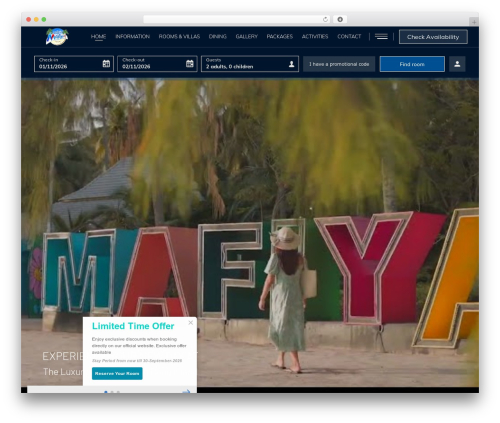Click the green maximize window dot

[44, 19]
